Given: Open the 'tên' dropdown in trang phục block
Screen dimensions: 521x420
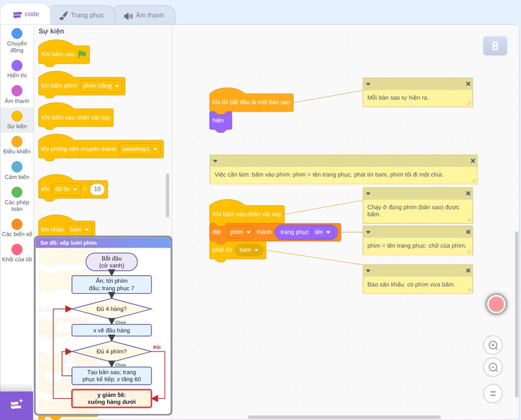Looking at the screenshot, I should click(322, 232).
